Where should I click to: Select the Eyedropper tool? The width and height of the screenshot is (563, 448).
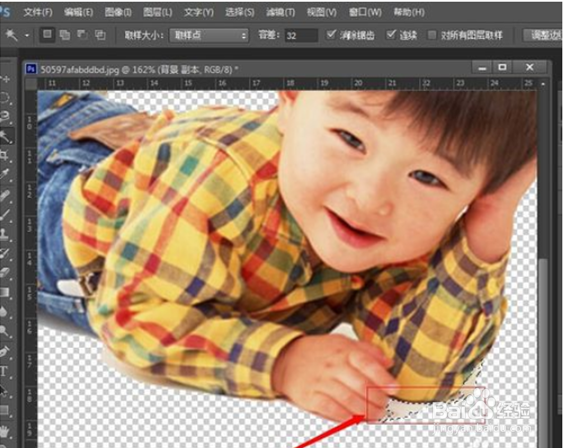5,174
